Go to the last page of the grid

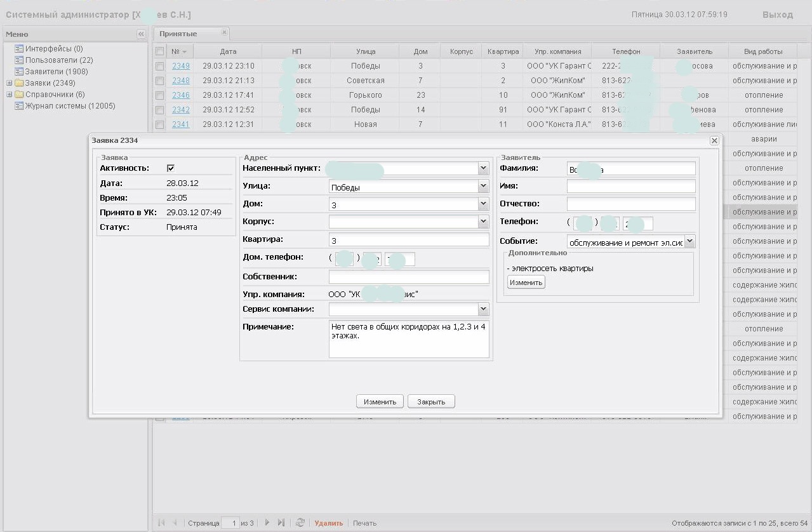[x=281, y=523]
